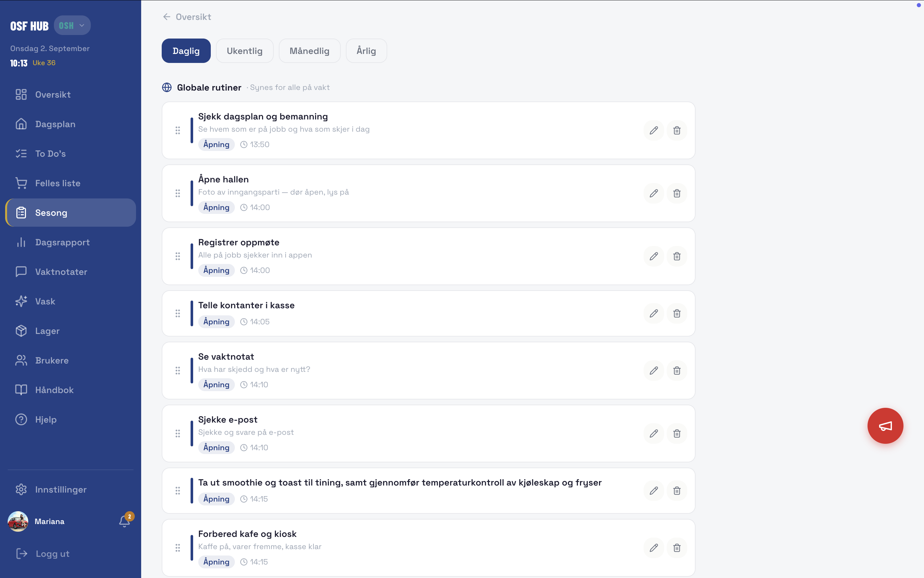924x578 pixels.
Task: Open Dagsplan in the sidebar
Action: click(x=71, y=124)
